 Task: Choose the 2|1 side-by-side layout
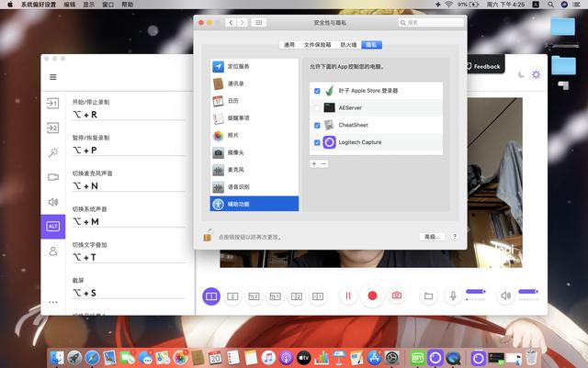tap(318, 296)
